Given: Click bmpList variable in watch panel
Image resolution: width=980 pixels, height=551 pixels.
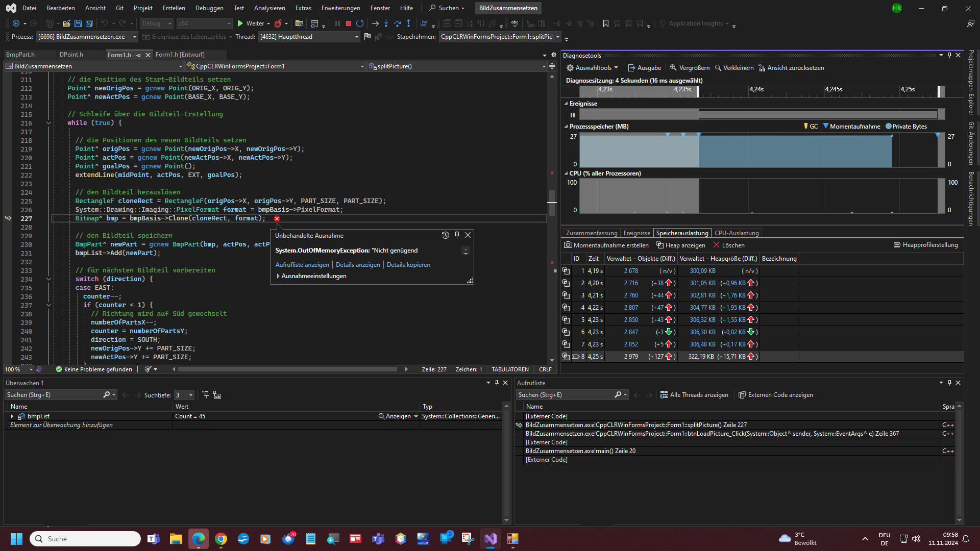Looking at the screenshot, I should pyautogui.click(x=38, y=416).
